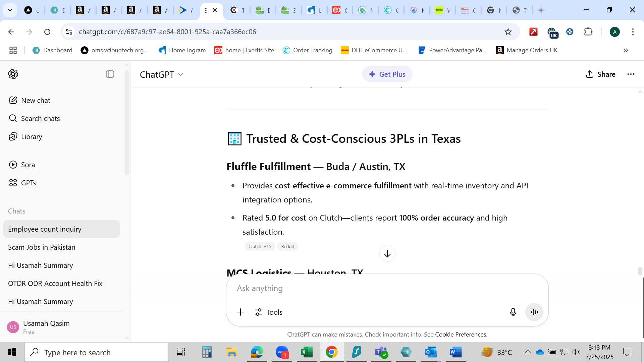Open the Extensions puzzle icon

click(x=588, y=32)
